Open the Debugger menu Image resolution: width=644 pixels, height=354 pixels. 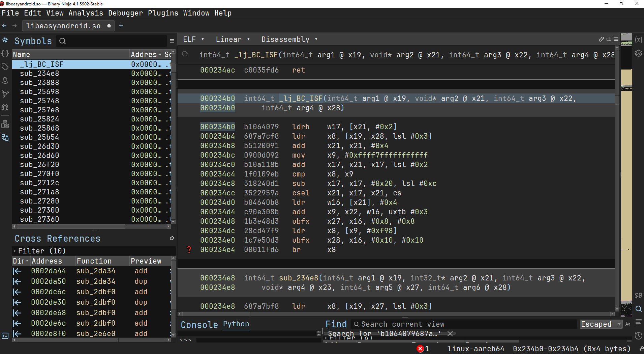coord(126,13)
